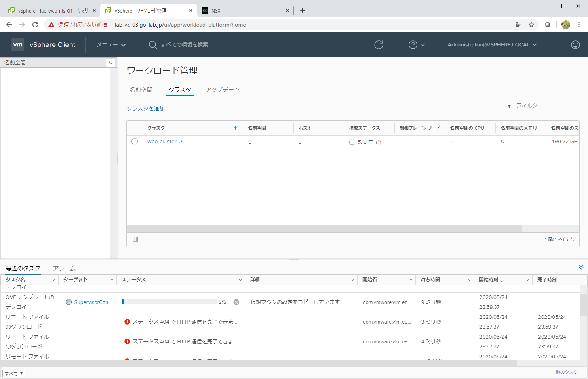Open the ターゲット column dropdown
588x379 pixels.
(112, 280)
